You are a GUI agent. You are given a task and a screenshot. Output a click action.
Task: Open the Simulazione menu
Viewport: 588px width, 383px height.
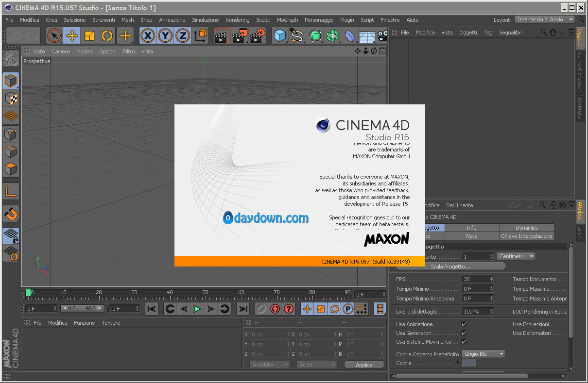pos(206,20)
